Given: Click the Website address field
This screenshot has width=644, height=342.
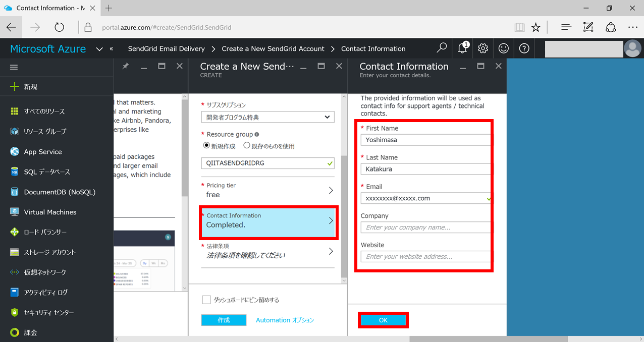Looking at the screenshot, I should [x=426, y=257].
